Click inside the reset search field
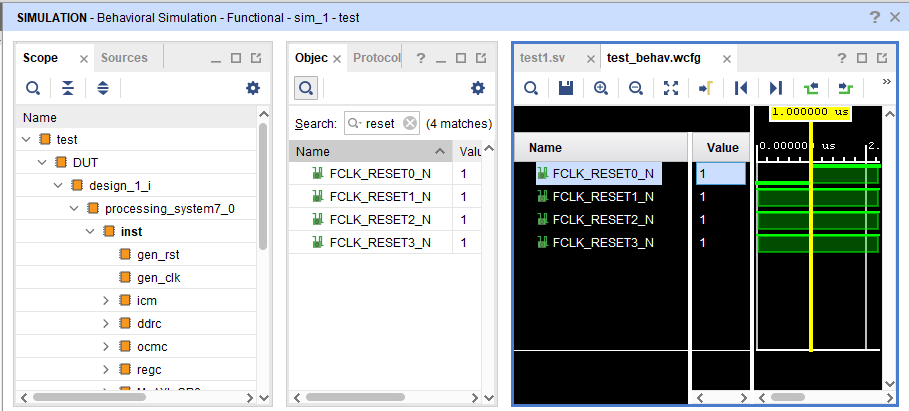Viewport: 909px width, 411px height. pyautogui.click(x=381, y=123)
